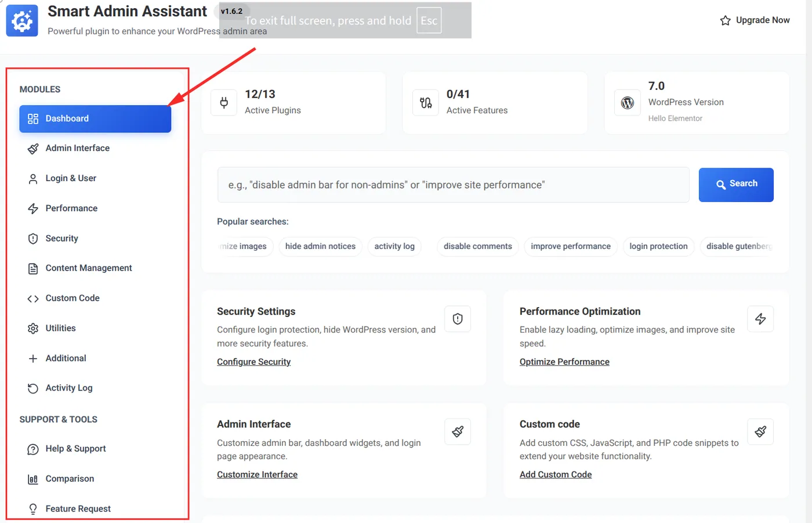This screenshot has width=812, height=523.
Task: Click the "Security Settings" card heading
Action: click(256, 312)
